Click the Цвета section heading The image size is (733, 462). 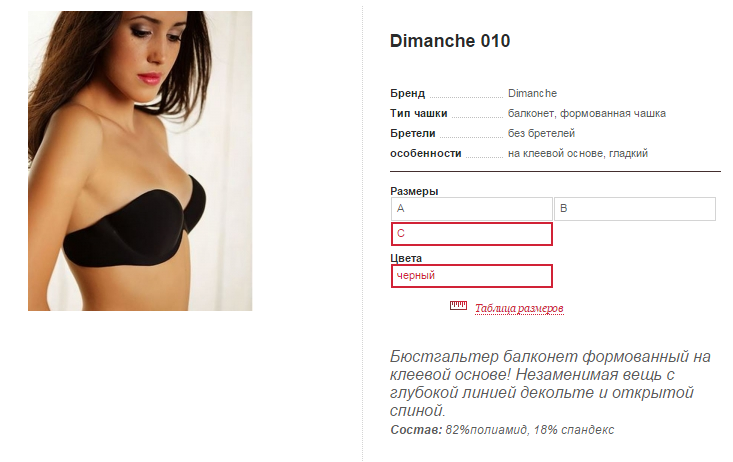406,258
